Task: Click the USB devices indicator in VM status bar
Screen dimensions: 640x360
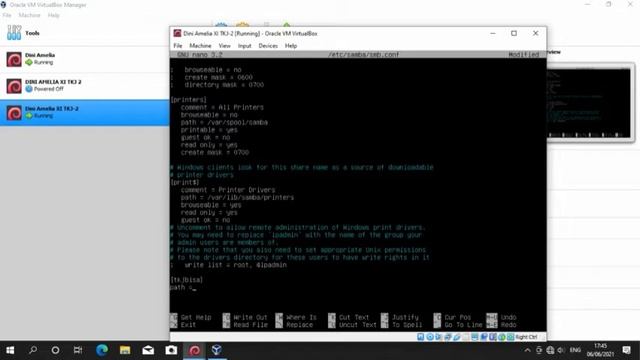Action: (x=457, y=337)
